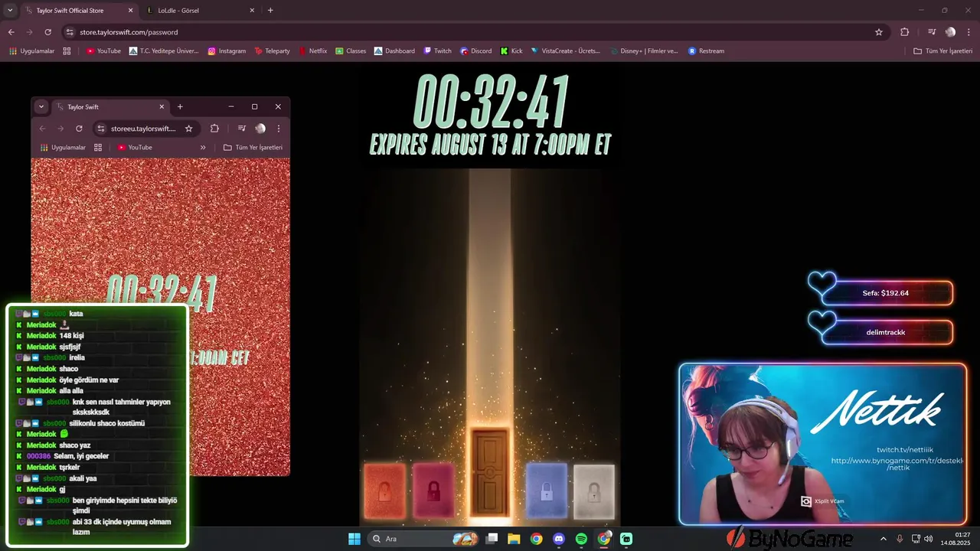Image resolution: width=980 pixels, height=551 pixels.
Task: Open the Extensions puzzle icon in main window
Action: point(904,32)
